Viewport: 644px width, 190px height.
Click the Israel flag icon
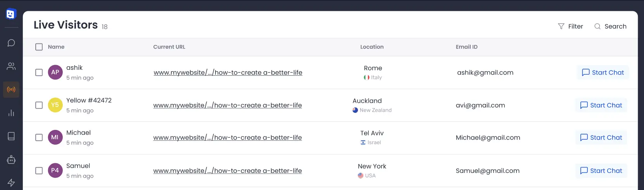point(363,143)
